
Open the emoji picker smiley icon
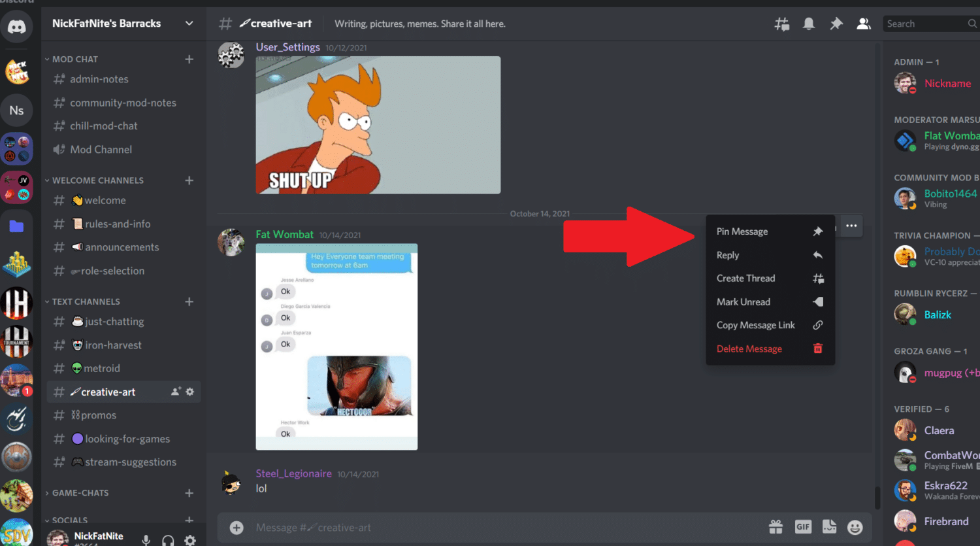[x=855, y=527]
